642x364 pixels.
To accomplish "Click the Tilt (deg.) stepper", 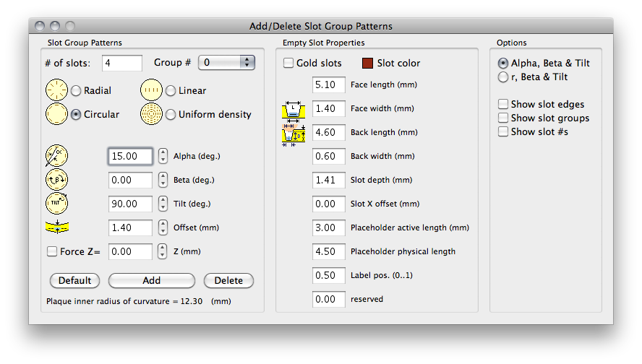I will [163, 203].
